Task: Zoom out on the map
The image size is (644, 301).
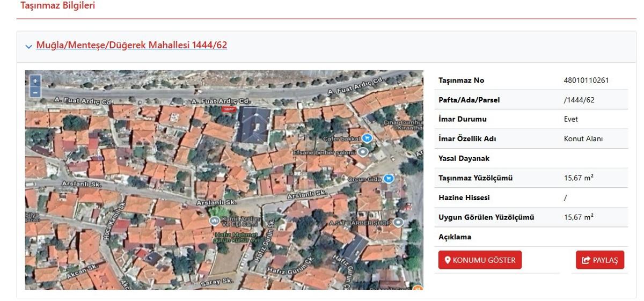Action: pyautogui.click(x=35, y=92)
